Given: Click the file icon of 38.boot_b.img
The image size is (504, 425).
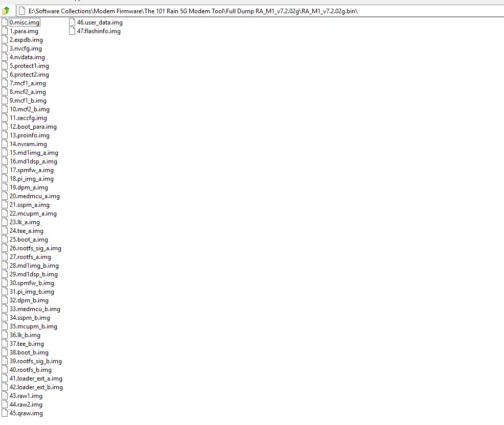Looking at the screenshot, I should (x=5, y=352).
